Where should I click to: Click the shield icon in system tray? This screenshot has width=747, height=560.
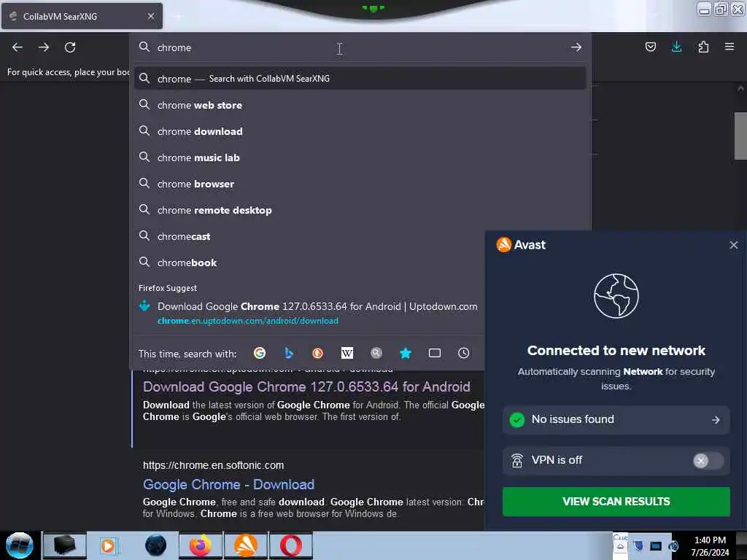639,546
